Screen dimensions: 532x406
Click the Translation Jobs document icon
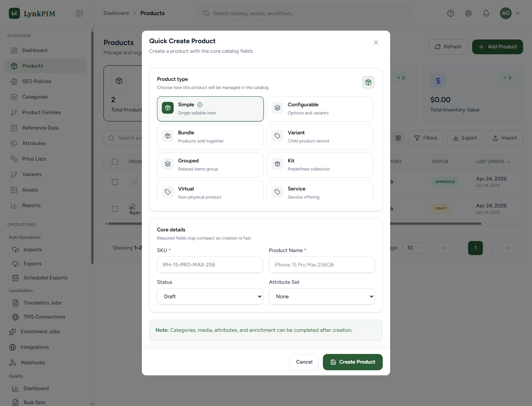[x=16, y=303]
